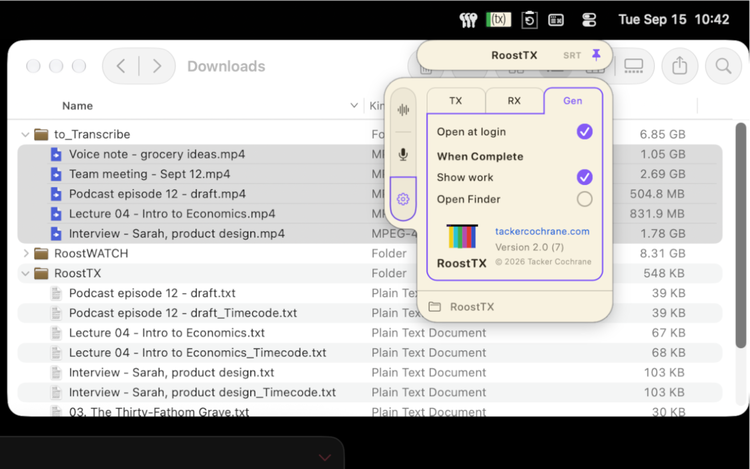Screen dimensions: 750x469
Task: Click the Finder vertical scrollbar
Action: point(740,235)
